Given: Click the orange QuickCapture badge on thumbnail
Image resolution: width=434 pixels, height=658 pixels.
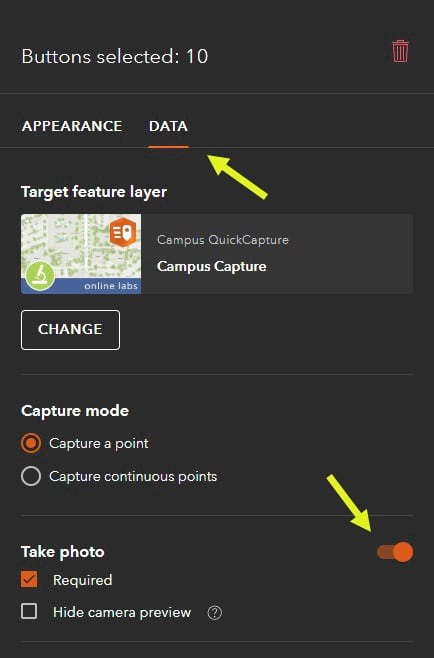Looking at the screenshot, I should coord(123,232).
